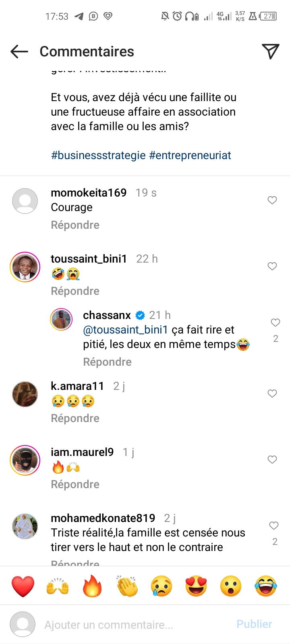Like chassanx's reply comment
The width and height of the screenshot is (290, 644).
(275, 323)
